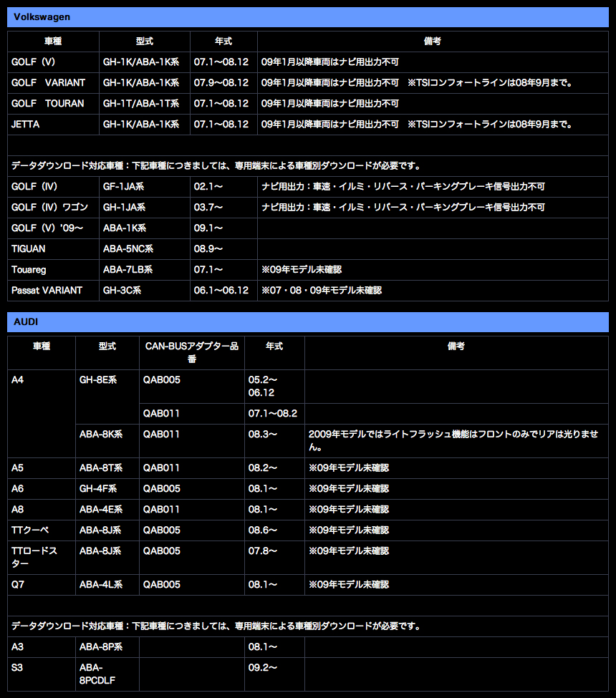Click the GH-1T/ABA-1T系 type cell
The width and height of the screenshot is (616, 698).
click(145, 104)
